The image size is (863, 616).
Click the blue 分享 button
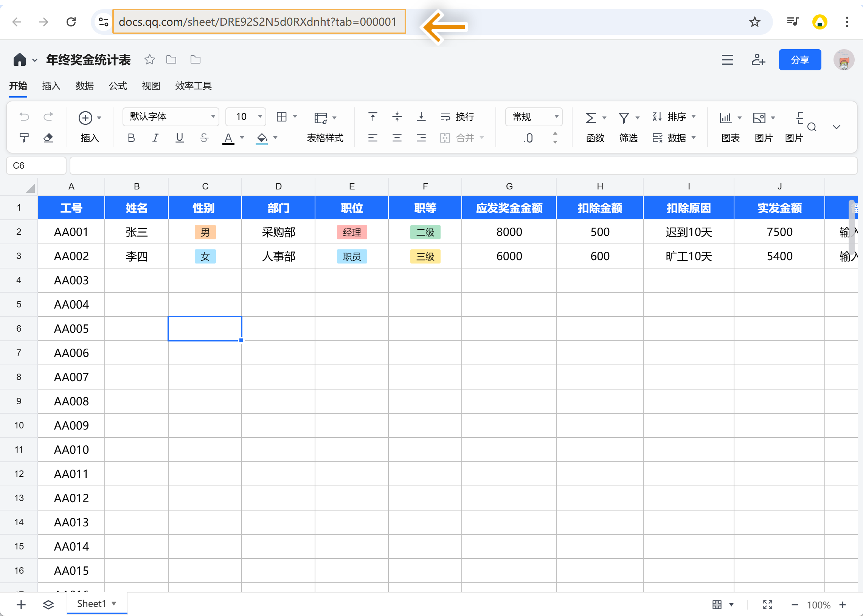[x=799, y=59]
